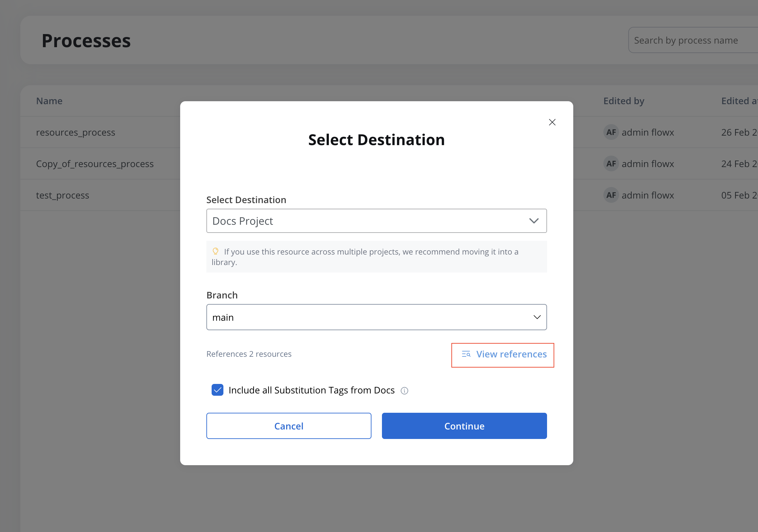
Task: Click the chevron arrow of the main branch dropdown
Action: point(537,317)
